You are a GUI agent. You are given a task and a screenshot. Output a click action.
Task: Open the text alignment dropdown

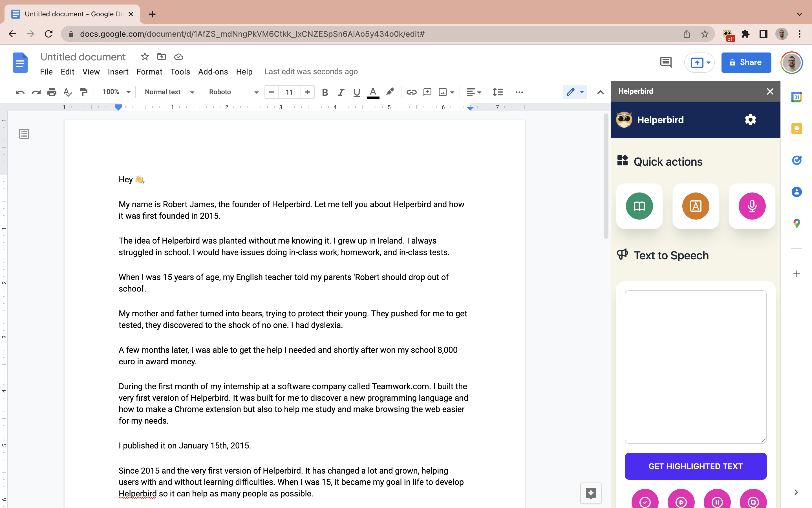click(x=474, y=92)
